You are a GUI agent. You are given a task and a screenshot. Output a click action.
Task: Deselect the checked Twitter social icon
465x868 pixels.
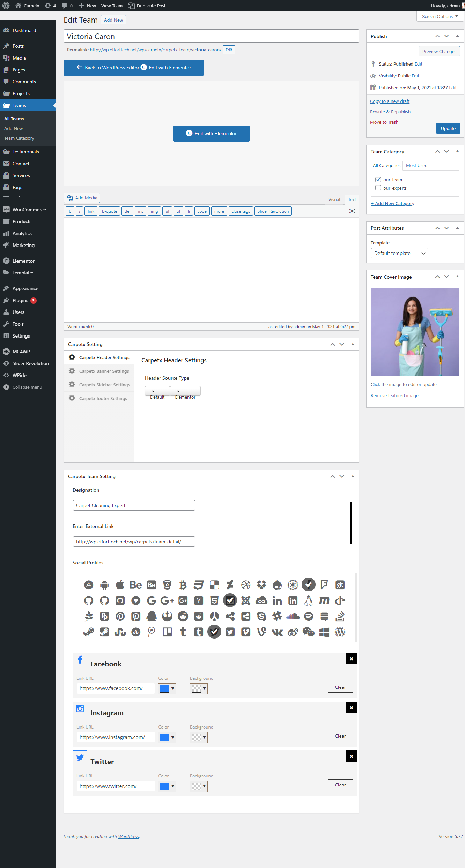[214, 632]
